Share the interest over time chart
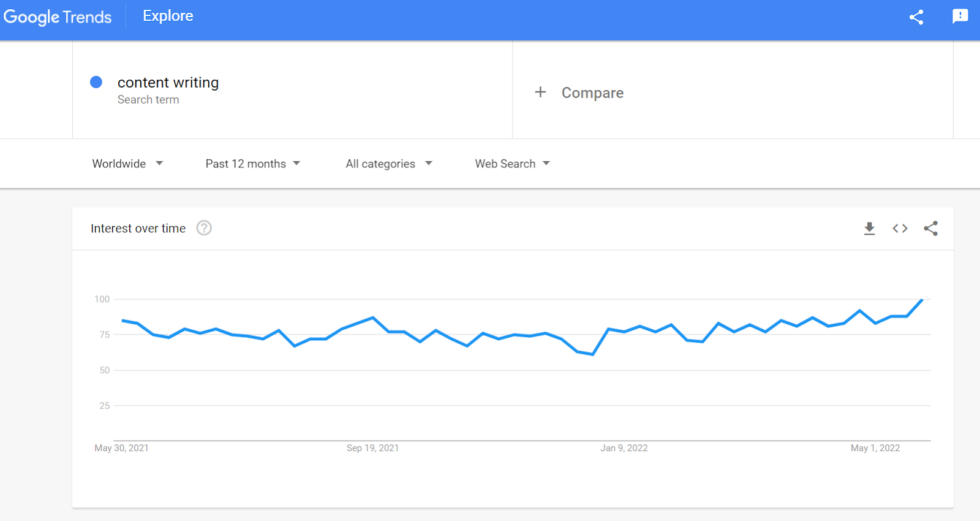The height and width of the screenshot is (521, 980). point(930,228)
